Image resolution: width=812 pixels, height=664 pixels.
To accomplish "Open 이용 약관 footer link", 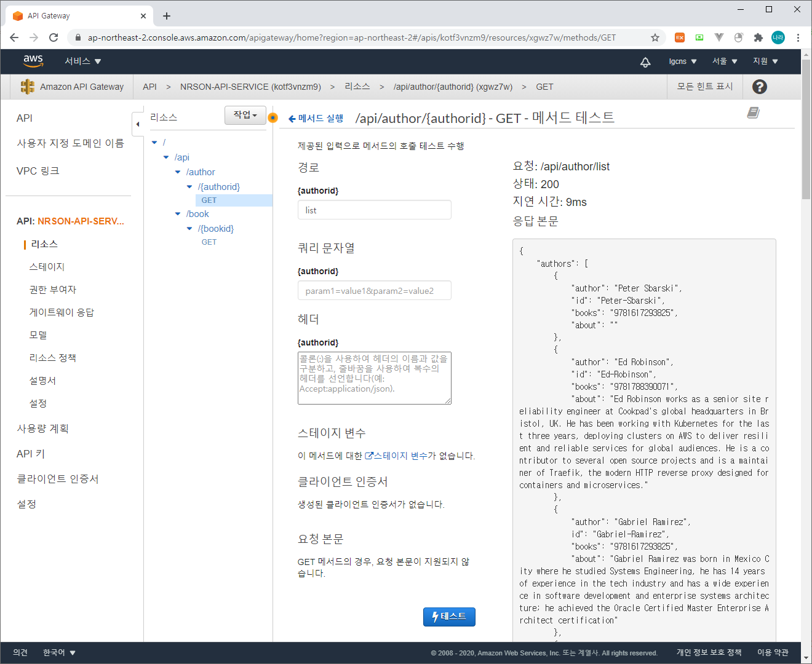I will pos(773,652).
